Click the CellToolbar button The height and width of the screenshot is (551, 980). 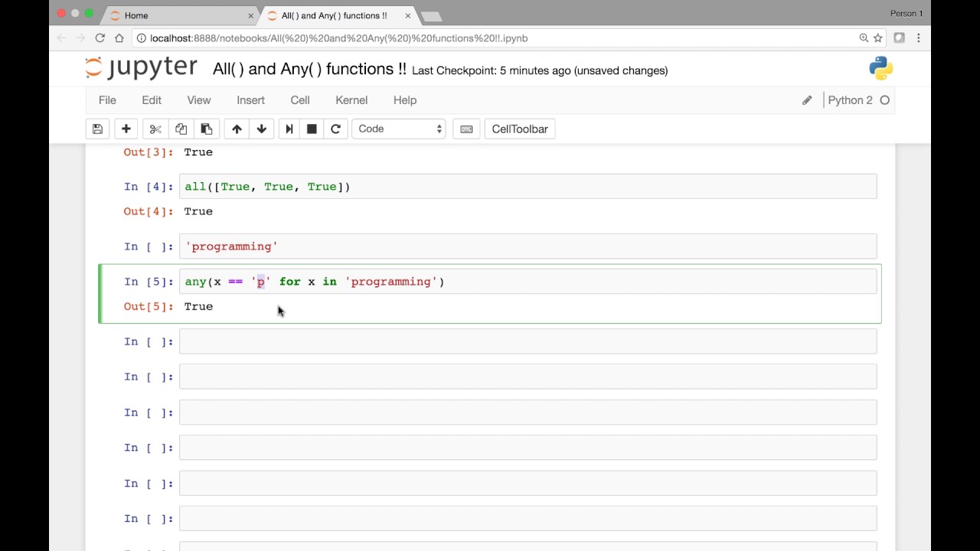point(520,129)
